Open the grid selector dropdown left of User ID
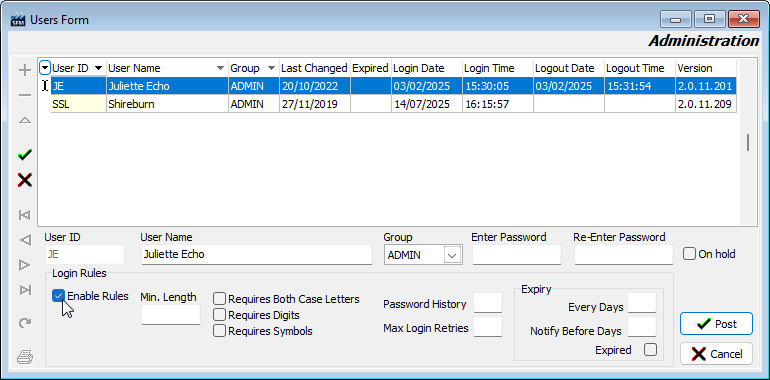Screen dimensions: 770x380 pyautogui.click(x=45, y=67)
